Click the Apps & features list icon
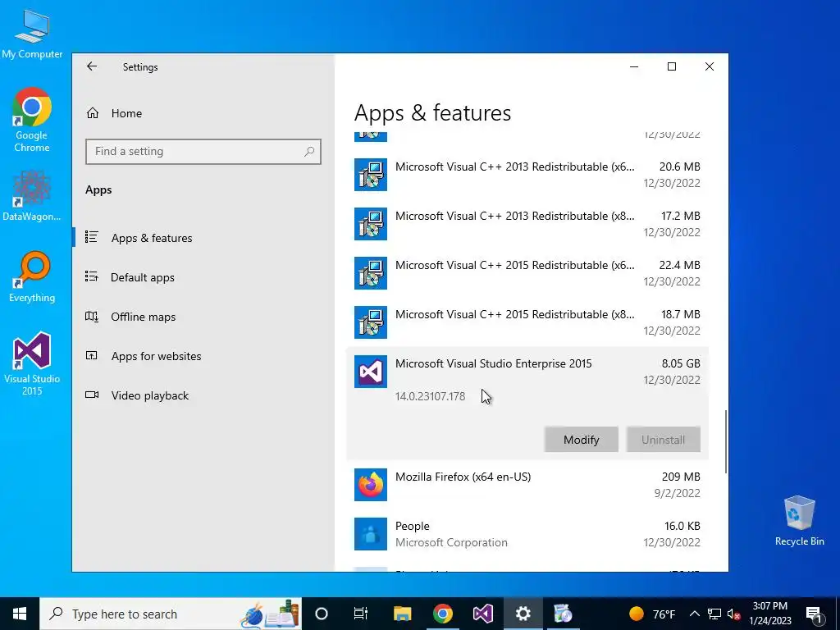This screenshot has width=840, height=630. point(92,237)
